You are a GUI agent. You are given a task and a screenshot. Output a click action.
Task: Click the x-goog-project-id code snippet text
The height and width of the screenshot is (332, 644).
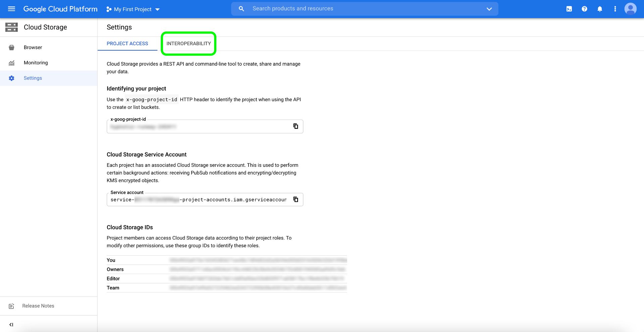(152, 99)
